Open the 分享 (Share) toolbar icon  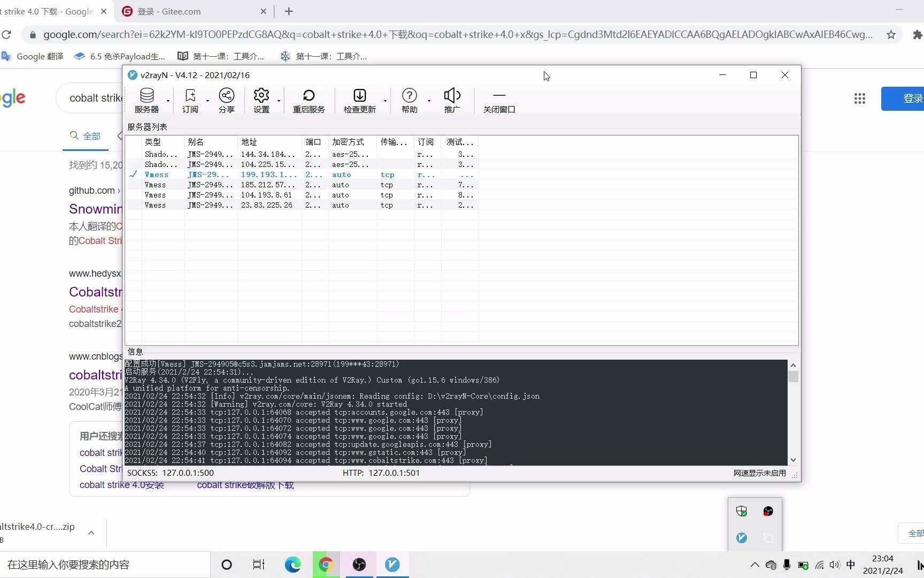[x=227, y=101]
